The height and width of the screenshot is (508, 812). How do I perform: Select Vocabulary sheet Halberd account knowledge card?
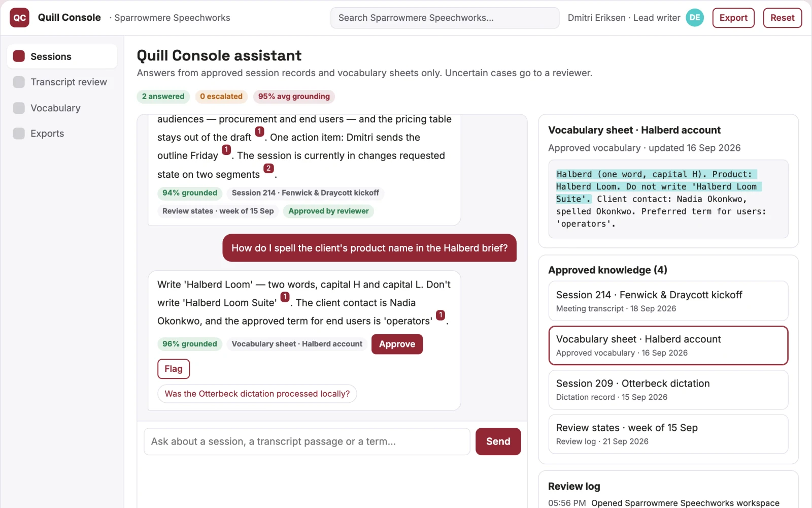click(668, 345)
